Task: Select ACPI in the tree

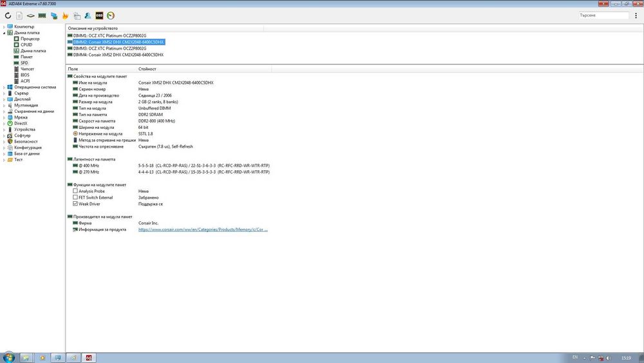Action: click(x=24, y=81)
